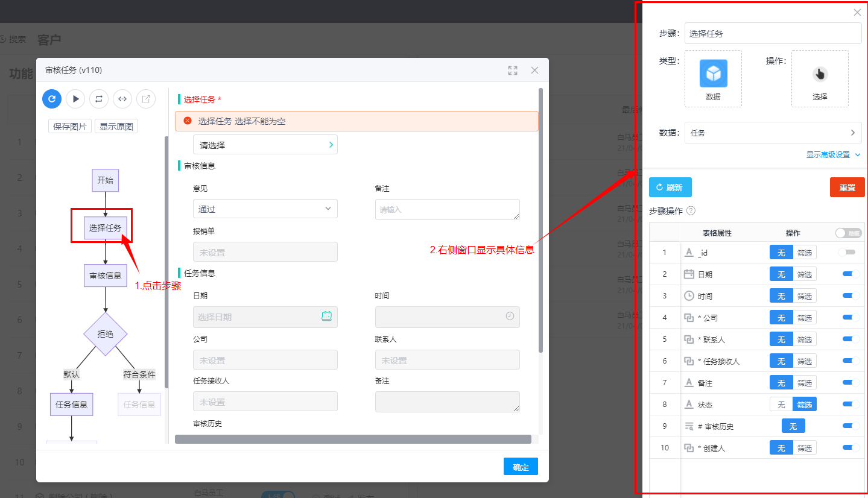Screen dimensions: 868x498
Task: Select the 开始 node in flowchart
Action: point(106,180)
